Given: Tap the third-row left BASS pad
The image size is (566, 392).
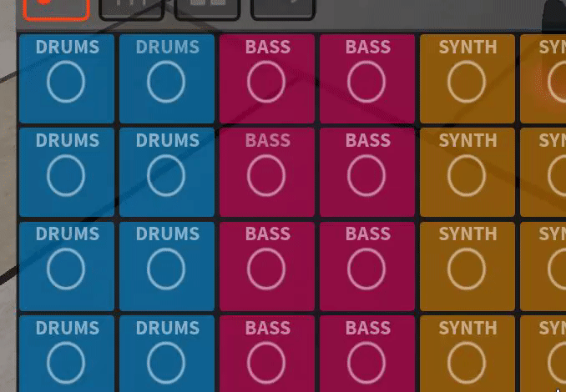Looking at the screenshot, I should coord(267,266).
